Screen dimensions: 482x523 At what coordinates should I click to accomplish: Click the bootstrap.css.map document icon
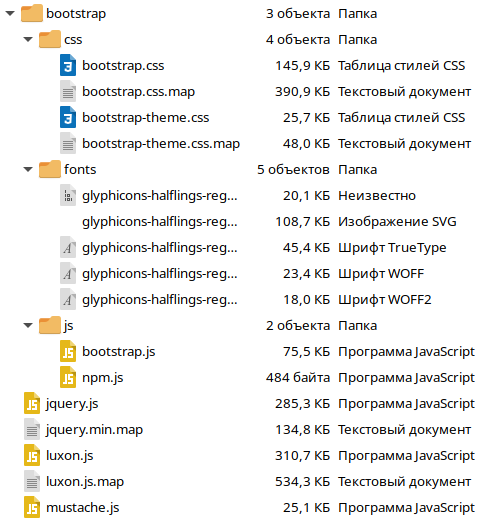pyautogui.click(x=68, y=91)
